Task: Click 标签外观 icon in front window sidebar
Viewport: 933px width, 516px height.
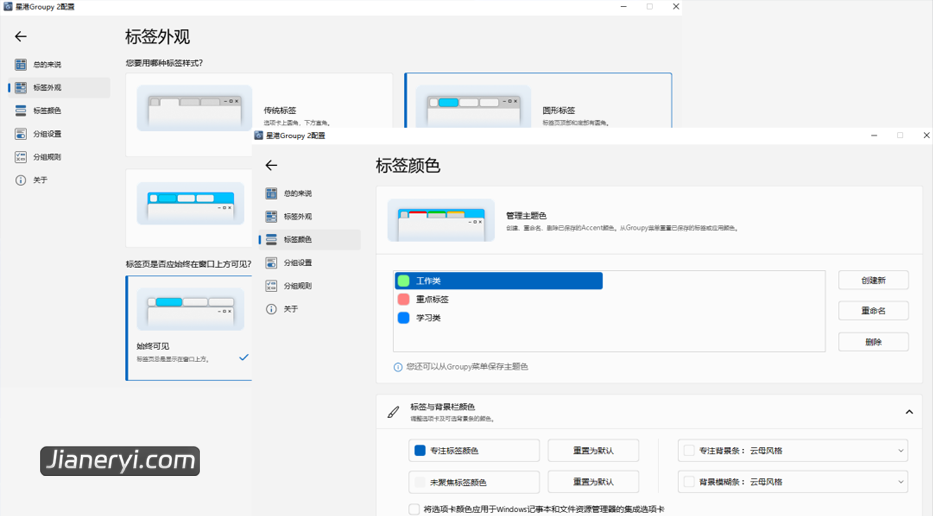Action: point(271,217)
